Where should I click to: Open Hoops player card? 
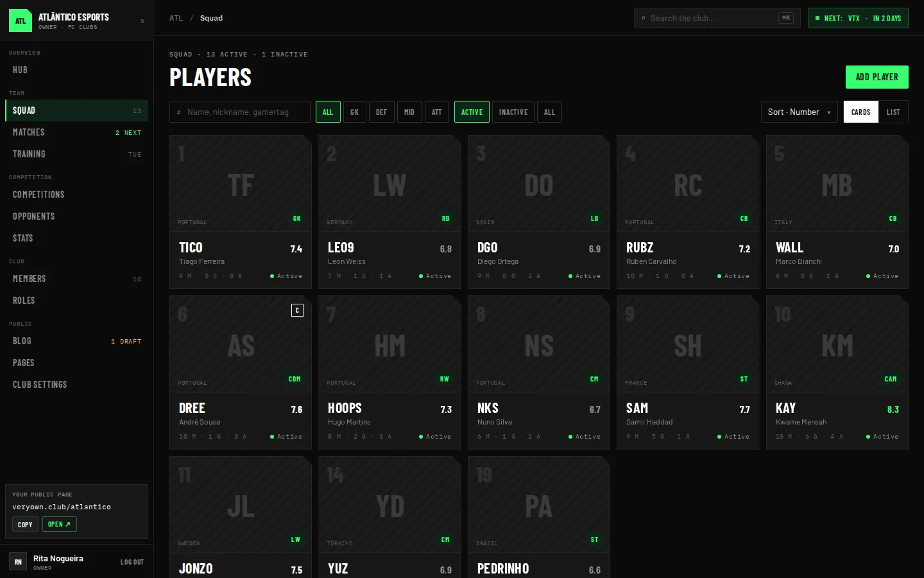[x=389, y=372]
